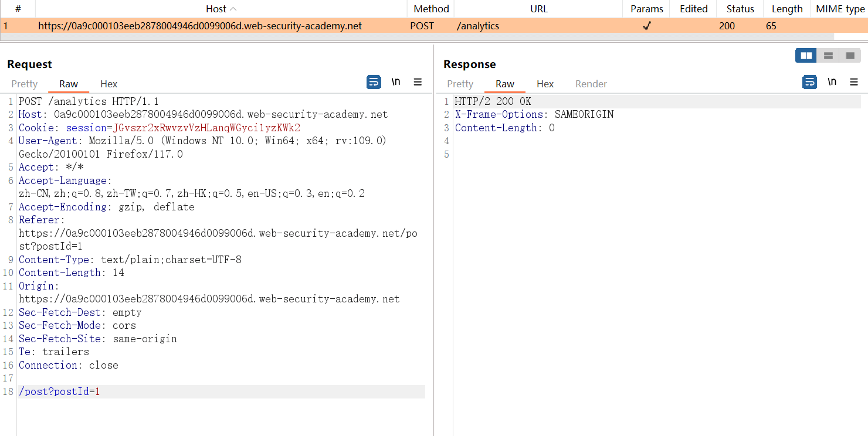
Task: Switch Request view to Pretty tab
Action: 25,84
